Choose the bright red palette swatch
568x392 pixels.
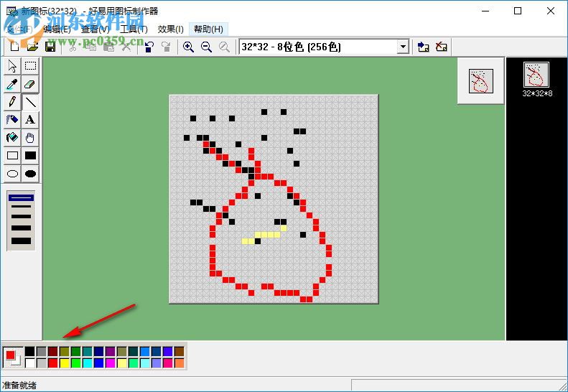pos(53,363)
